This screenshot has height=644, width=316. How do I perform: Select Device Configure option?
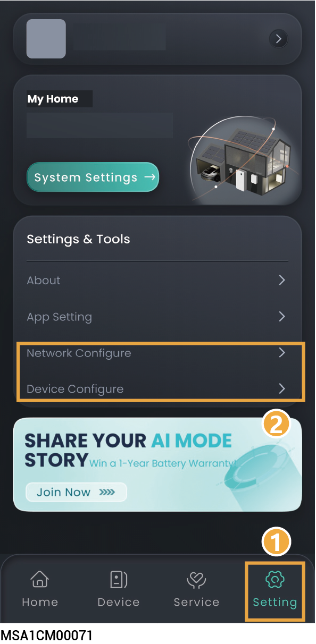click(157, 389)
